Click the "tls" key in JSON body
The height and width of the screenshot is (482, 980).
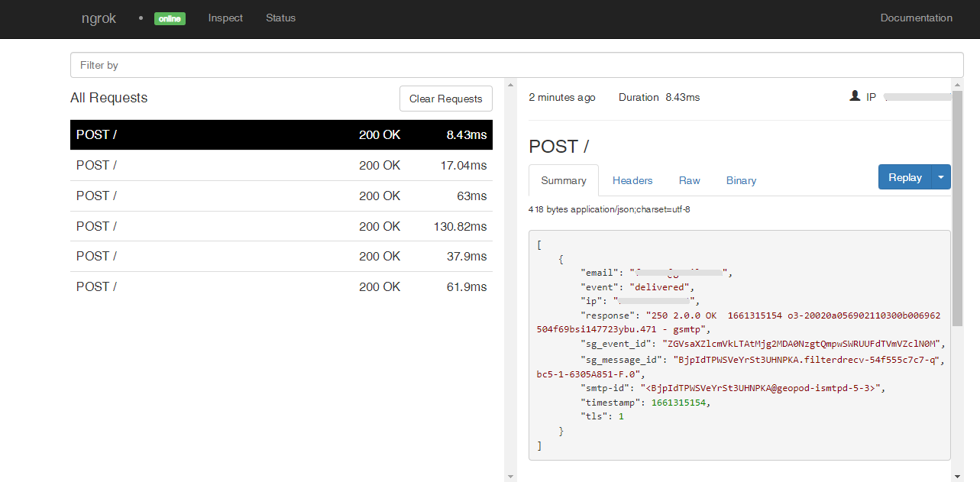tap(594, 417)
